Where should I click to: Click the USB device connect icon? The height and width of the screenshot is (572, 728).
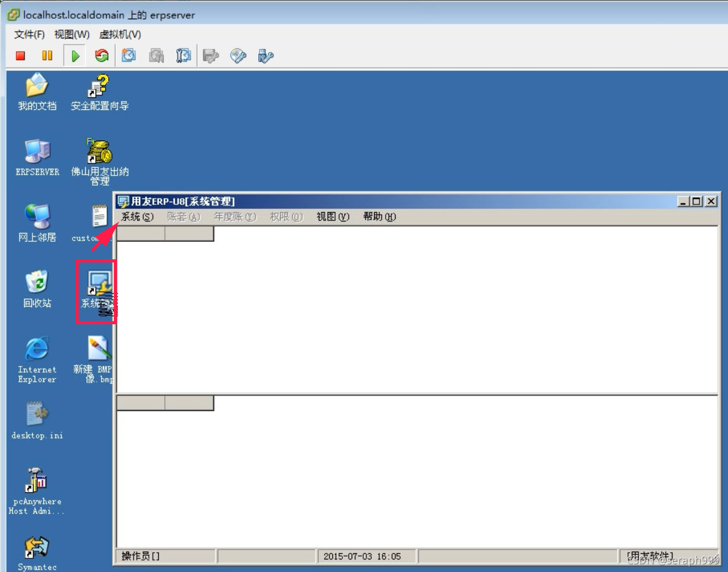[x=266, y=55]
